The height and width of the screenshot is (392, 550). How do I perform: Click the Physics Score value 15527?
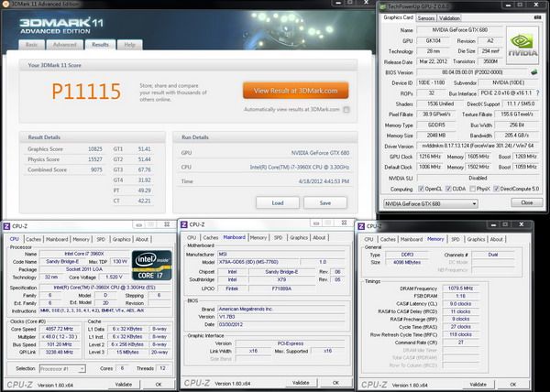[95, 159]
